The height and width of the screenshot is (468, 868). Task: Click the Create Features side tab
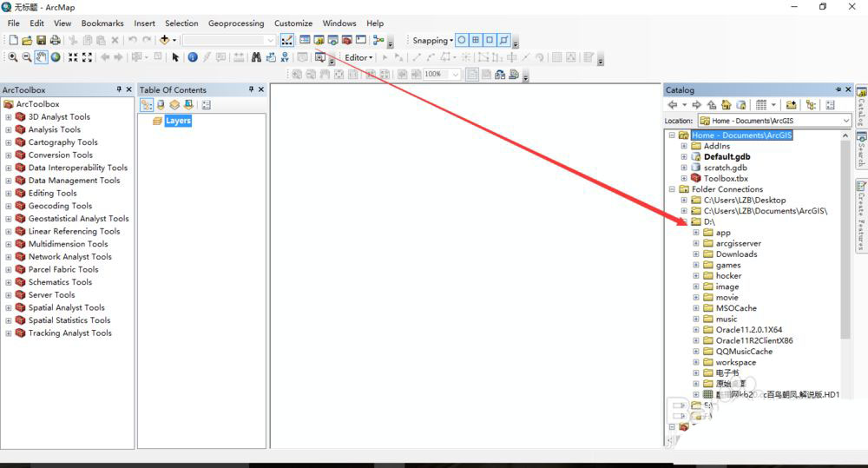[x=861, y=214]
